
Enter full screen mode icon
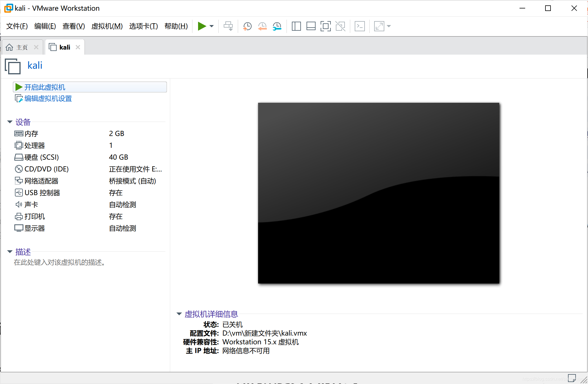click(325, 26)
